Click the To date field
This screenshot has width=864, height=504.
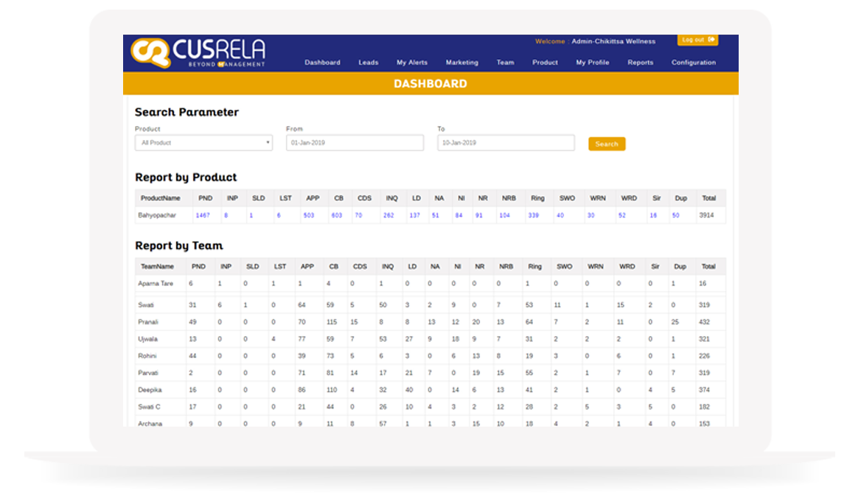(x=505, y=143)
